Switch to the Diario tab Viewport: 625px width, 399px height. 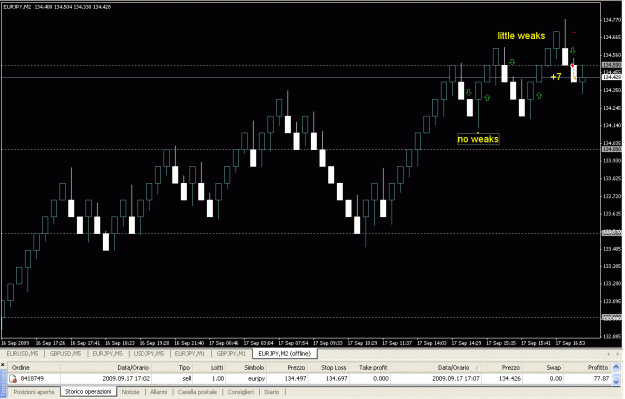(272, 392)
